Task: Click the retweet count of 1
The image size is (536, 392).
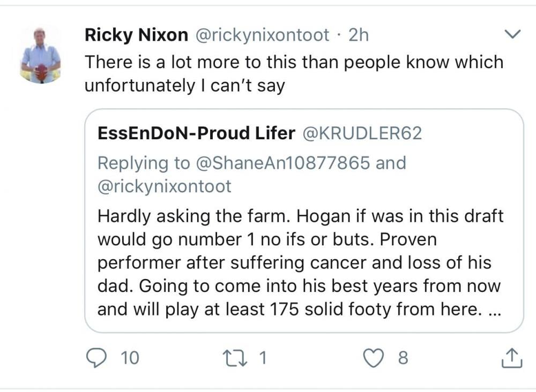Action: pyautogui.click(x=262, y=358)
